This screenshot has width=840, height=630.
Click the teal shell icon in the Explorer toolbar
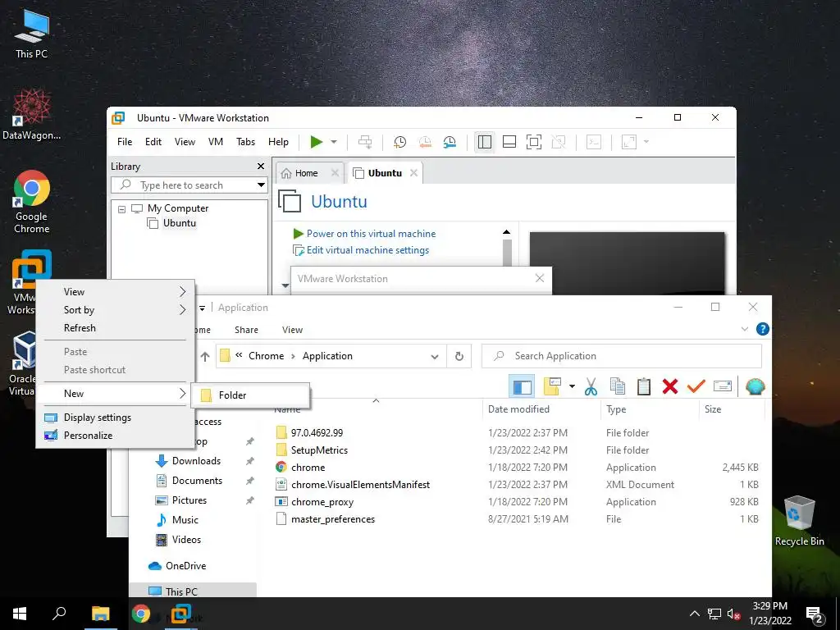pyautogui.click(x=755, y=386)
